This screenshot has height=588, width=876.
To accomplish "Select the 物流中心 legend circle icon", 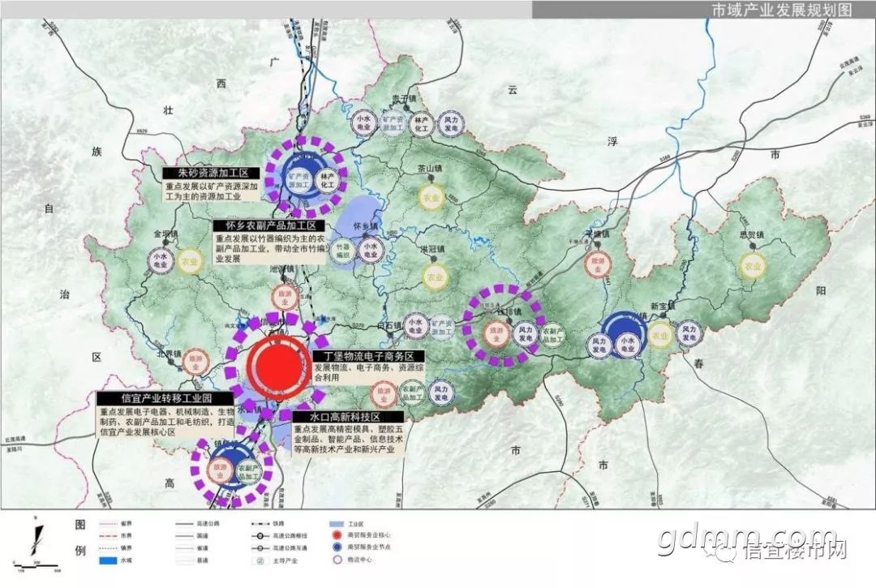I will (x=337, y=560).
